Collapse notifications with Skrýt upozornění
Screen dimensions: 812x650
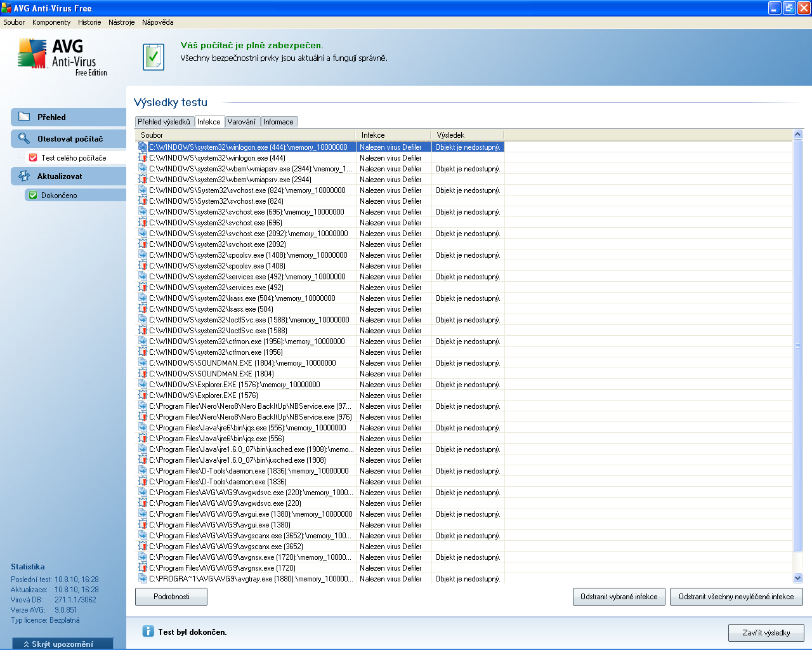pyautogui.click(x=62, y=644)
